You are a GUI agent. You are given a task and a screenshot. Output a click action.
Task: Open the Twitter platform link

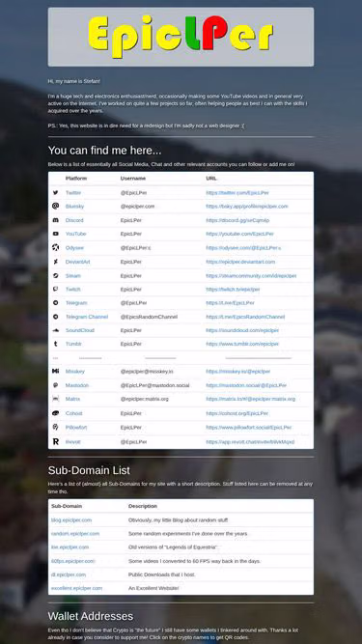coord(73,193)
